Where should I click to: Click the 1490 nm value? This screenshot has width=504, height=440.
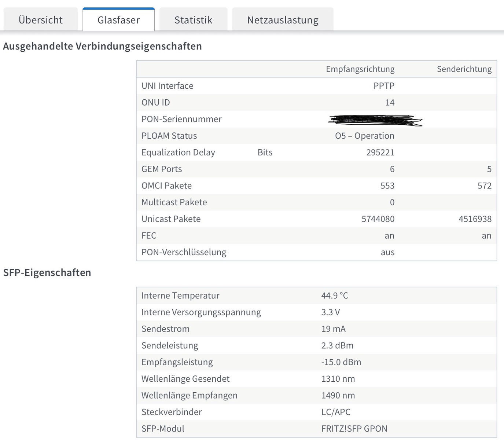coord(338,396)
